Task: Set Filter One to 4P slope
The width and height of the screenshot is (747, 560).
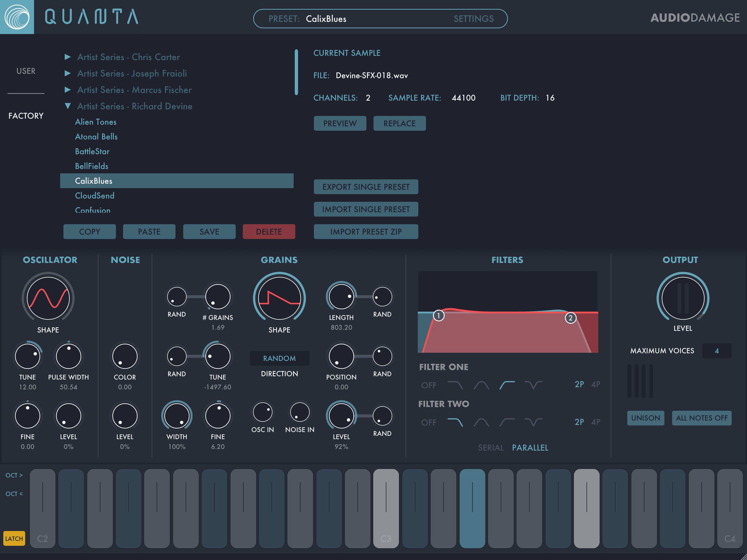Action: click(x=595, y=384)
